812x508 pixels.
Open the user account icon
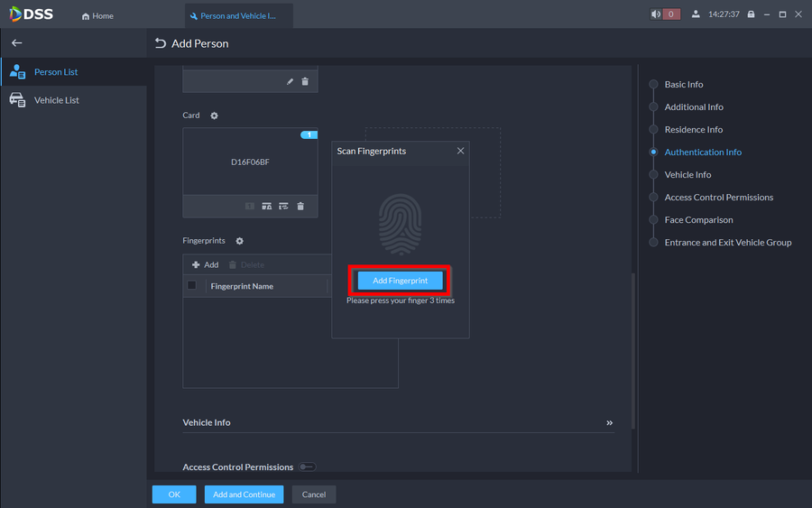[x=696, y=14]
